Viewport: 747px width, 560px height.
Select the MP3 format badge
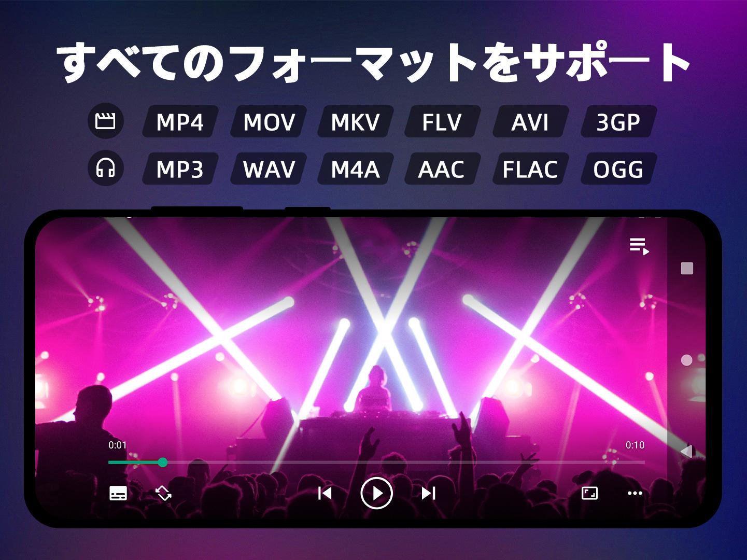180,169
